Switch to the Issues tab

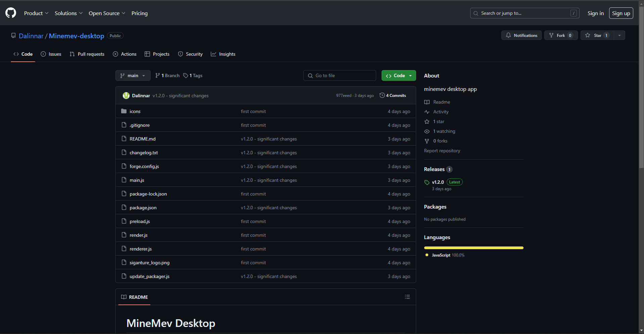[51, 54]
